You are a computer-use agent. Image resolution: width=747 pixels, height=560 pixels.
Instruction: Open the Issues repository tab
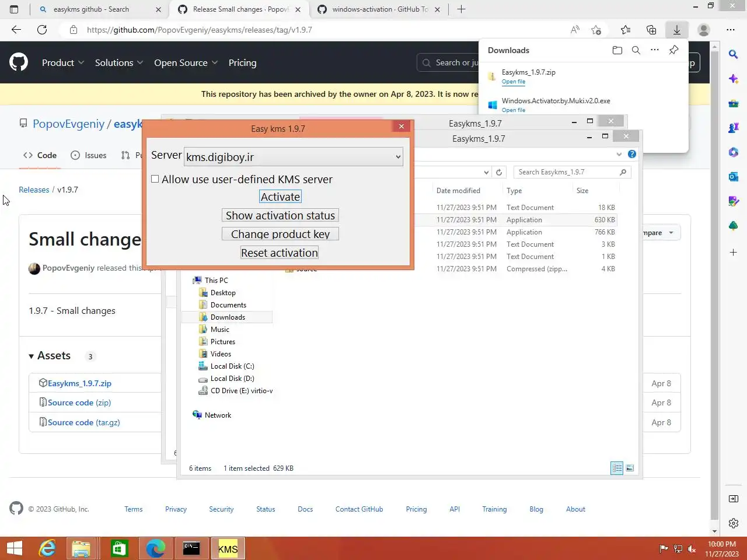click(x=89, y=155)
